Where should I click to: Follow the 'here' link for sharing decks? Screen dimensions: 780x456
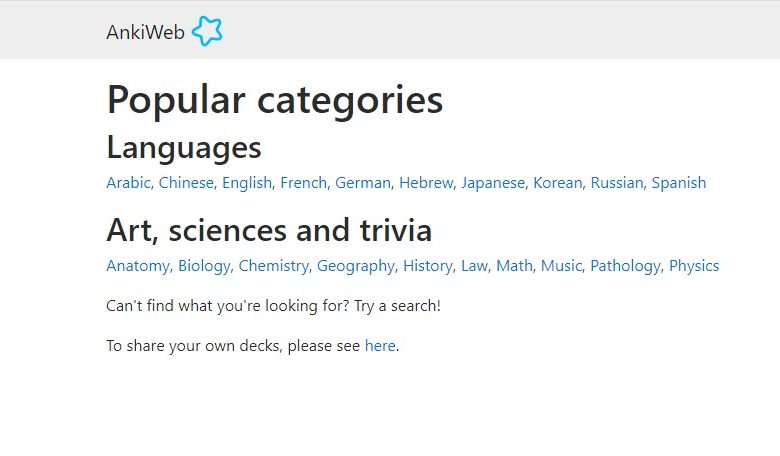[x=380, y=346]
